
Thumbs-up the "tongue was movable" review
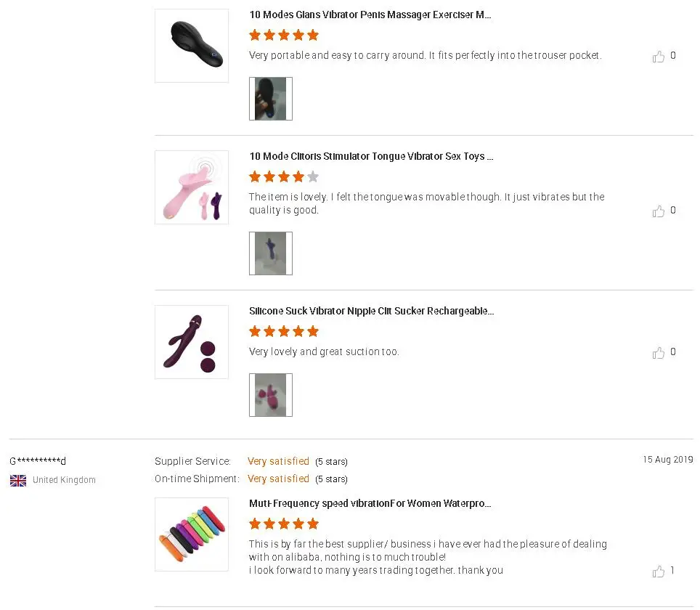point(659,211)
